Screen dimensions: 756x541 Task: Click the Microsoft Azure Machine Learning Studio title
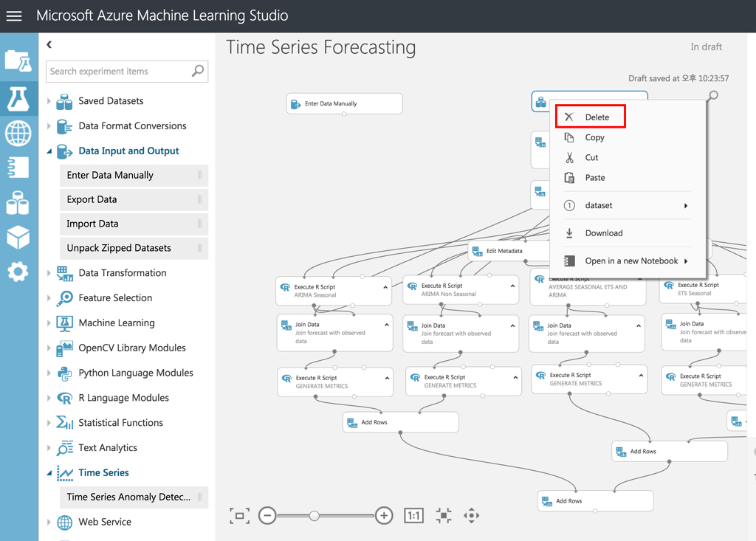[162, 16]
